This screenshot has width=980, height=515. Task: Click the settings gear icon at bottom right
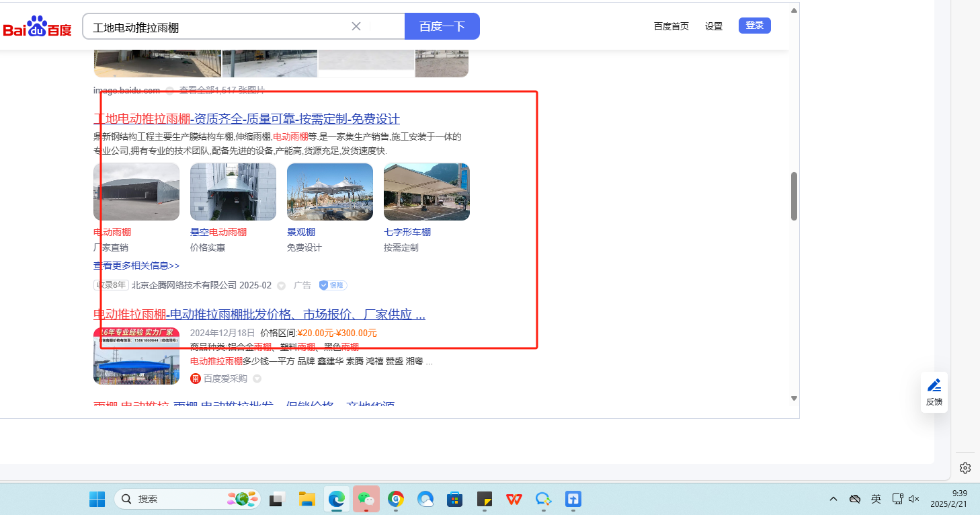[965, 468]
